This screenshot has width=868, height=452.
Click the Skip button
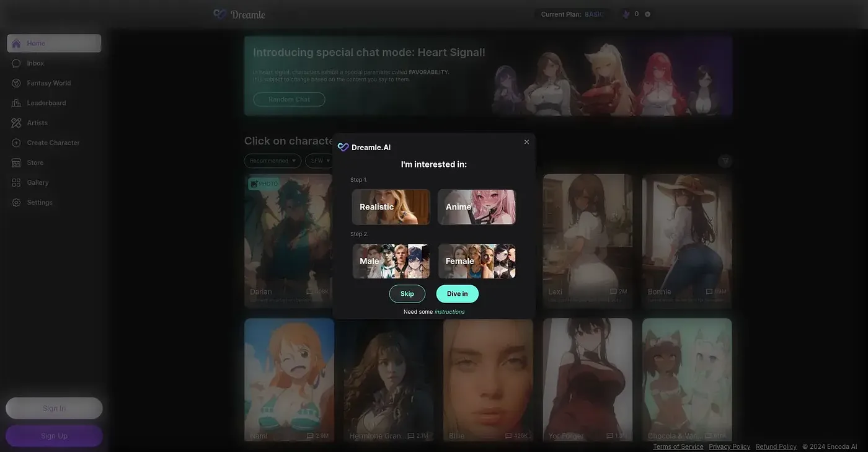point(407,294)
